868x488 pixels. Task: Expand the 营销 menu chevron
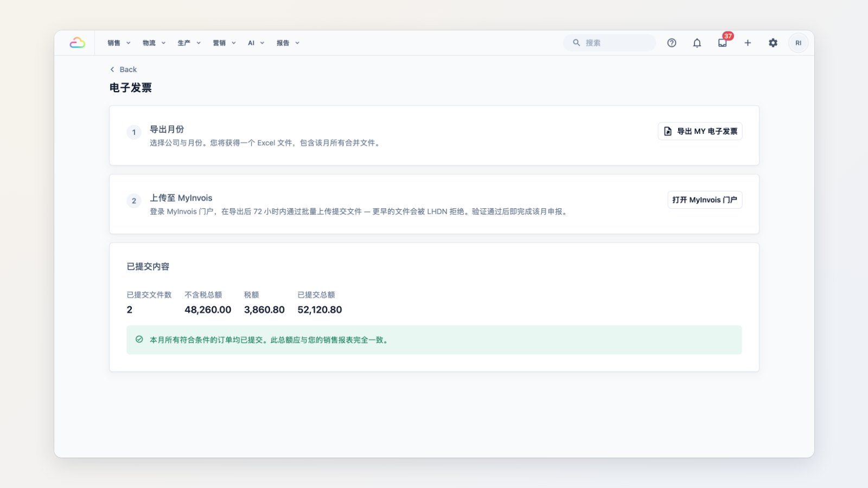[x=234, y=43]
